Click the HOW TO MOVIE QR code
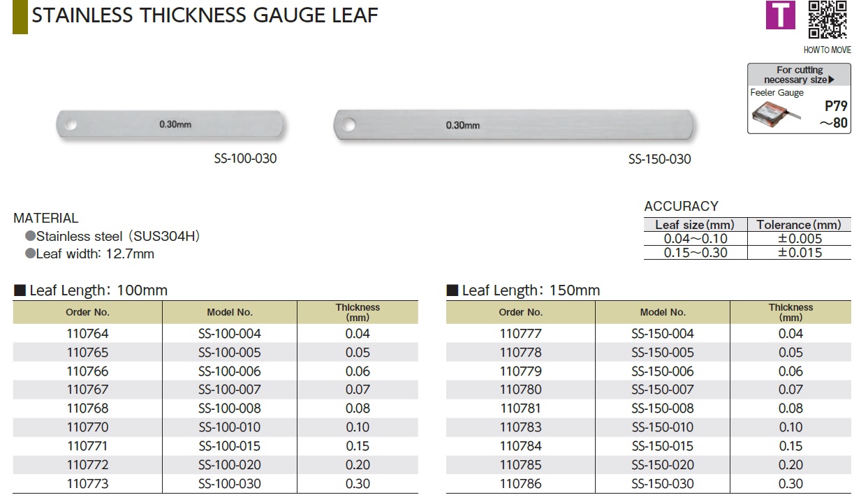Image resolution: width=868 pixels, height=502 pixels. [827, 20]
